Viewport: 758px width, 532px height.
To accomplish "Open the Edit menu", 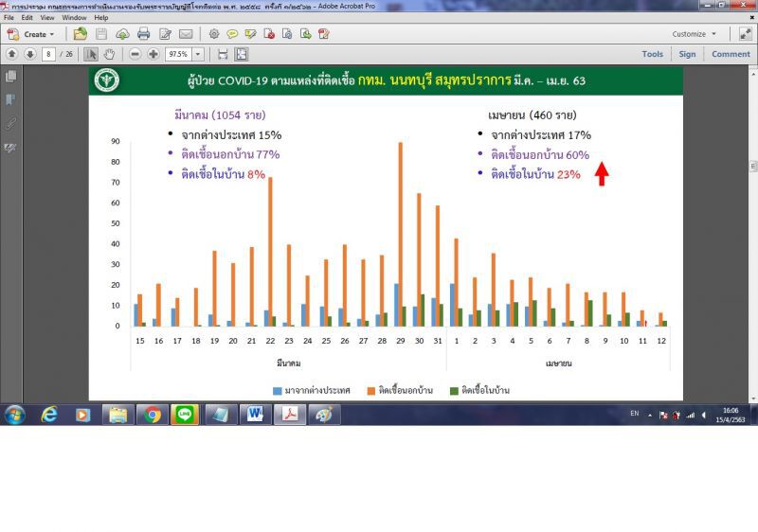I will [x=27, y=17].
